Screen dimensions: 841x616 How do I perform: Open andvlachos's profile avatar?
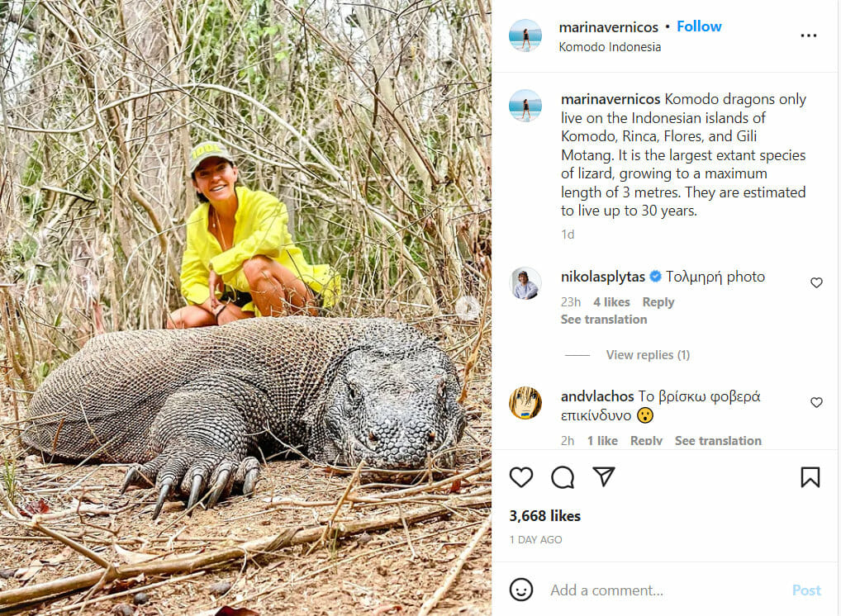point(525,403)
